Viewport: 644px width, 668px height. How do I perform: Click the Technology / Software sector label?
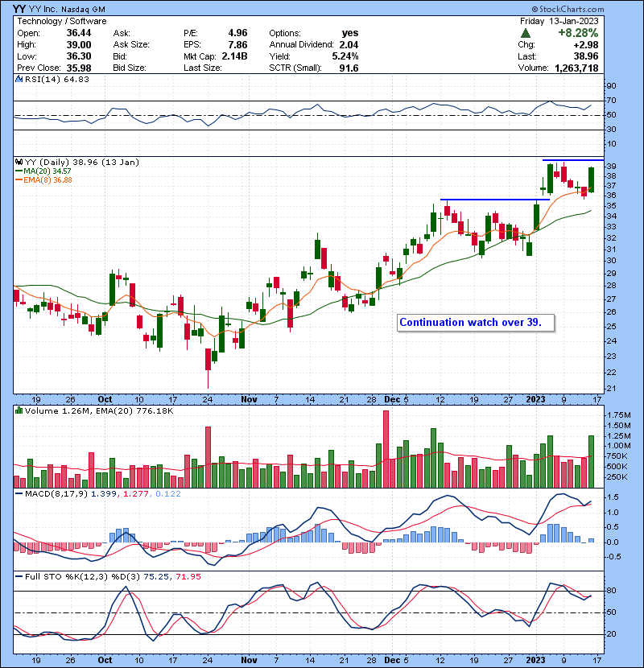point(60,20)
